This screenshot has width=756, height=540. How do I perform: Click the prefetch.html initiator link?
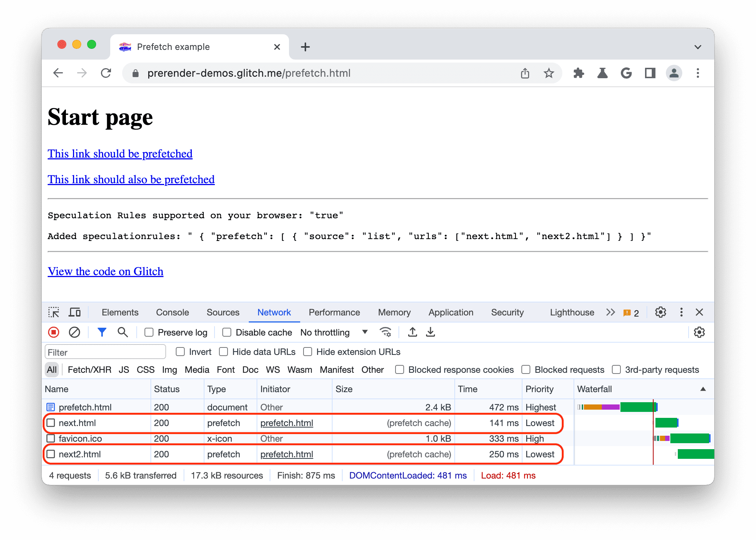tap(286, 423)
